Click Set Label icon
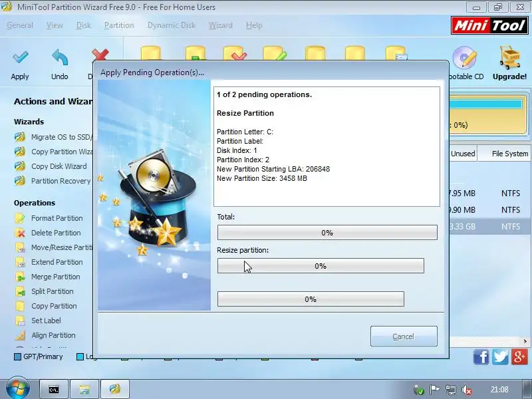Viewport: 532px width, 399px height. pos(20,321)
